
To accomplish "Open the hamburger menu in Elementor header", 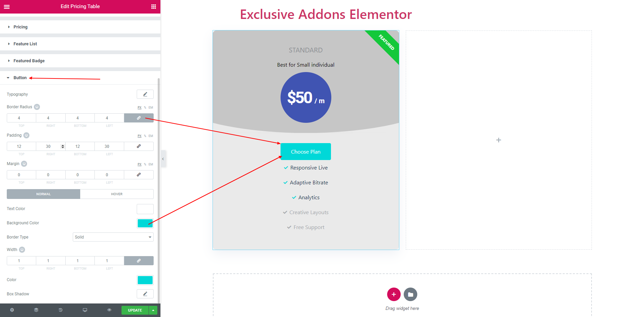I will coord(7,6).
